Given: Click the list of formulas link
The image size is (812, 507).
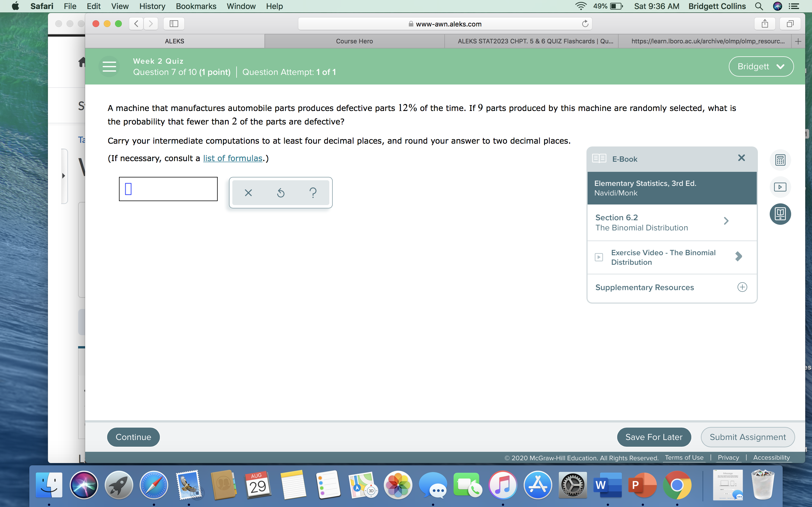Looking at the screenshot, I should (x=232, y=158).
